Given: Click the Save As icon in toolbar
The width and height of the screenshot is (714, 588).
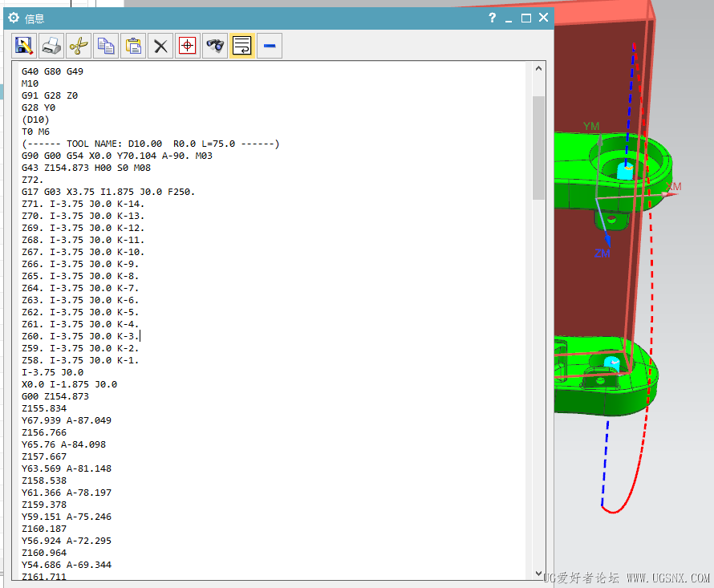Looking at the screenshot, I should pos(24,46).
